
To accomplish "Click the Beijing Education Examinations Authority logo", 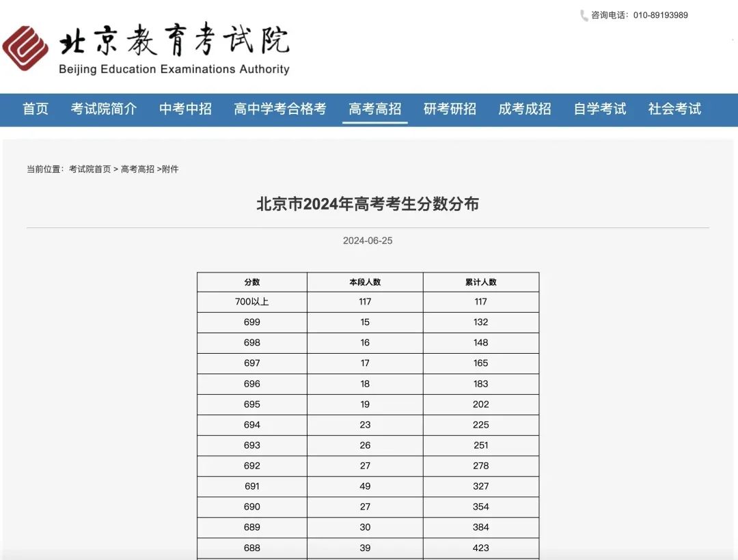I will 25,48.
